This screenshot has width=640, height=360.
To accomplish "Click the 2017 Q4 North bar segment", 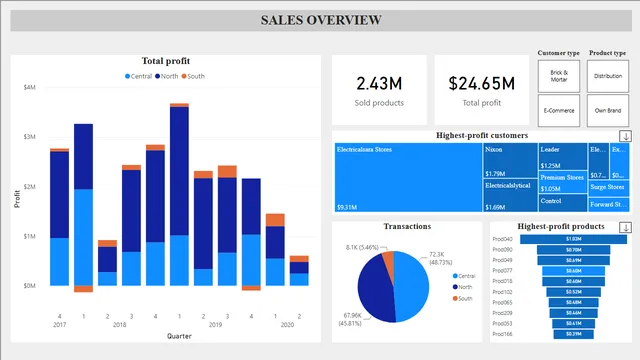I will click(60, 195).
